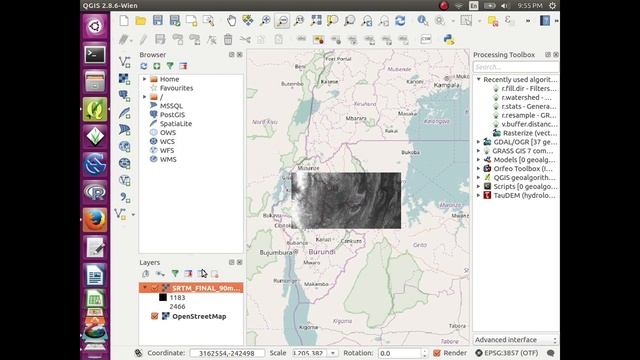640x360 pixels.
Task: Click the Processing Toolbox search field
Action: point(516,67)
